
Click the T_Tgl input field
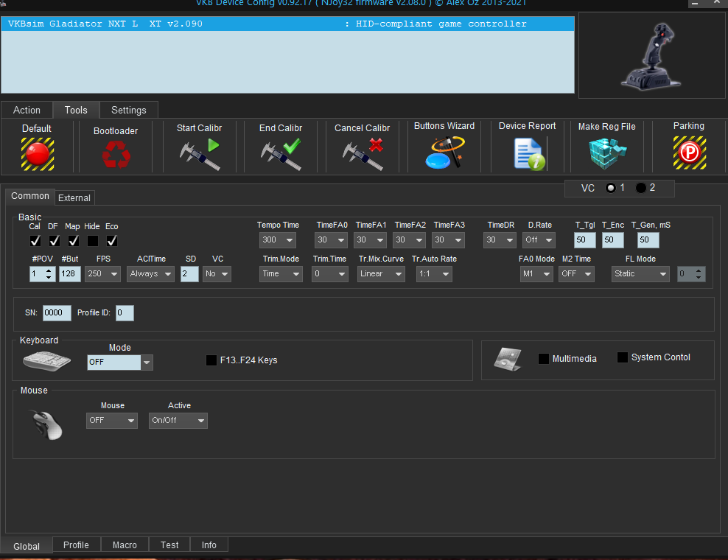[584, 240]
